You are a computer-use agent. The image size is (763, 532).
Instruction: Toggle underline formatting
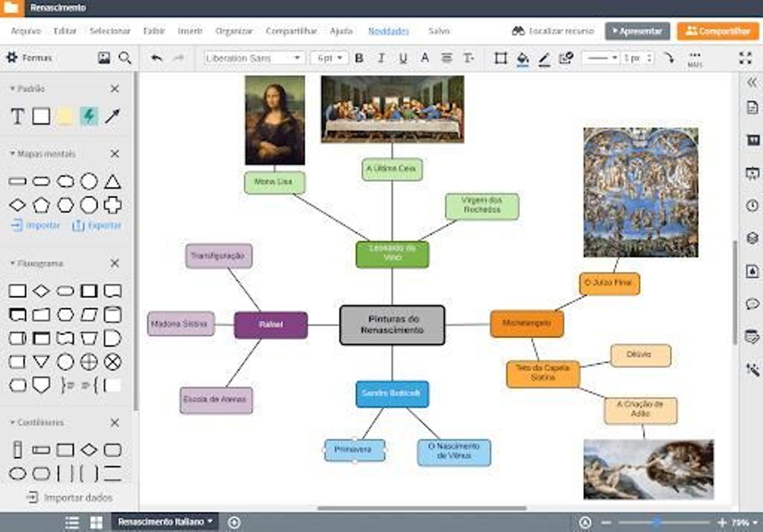point(403,58)
